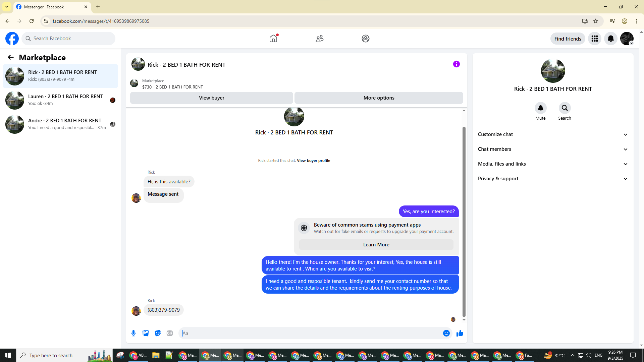This screenshot has height=362, width=644.
Task: Click the 'Yes, are you interested?' message
Action: [x=429, y=212]
